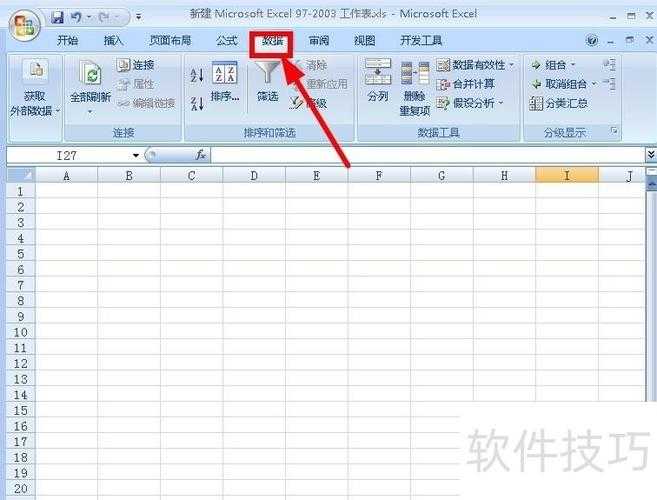Select row 1 header
The width and height of the screenshot is (657, 500).
pyautogui.click(x=21, y=191)
